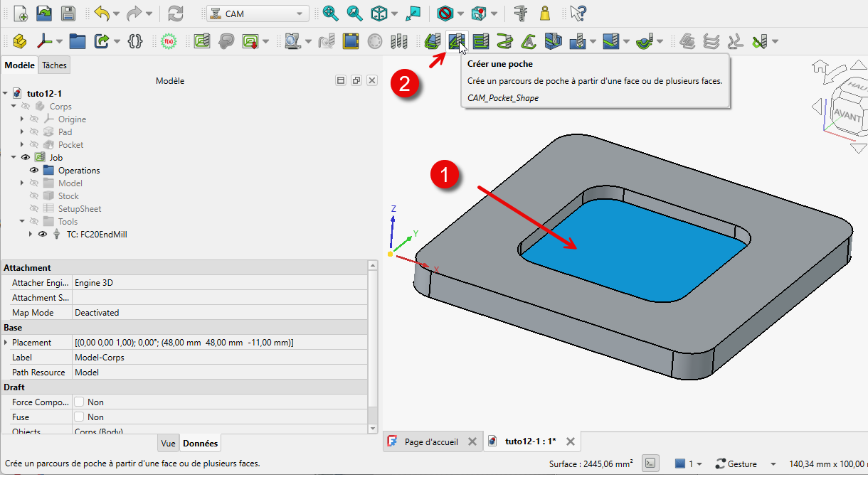This screenshot has width=868, height=477.
Task: Click the Pocket Shape operation icon
Action: point(457,41)
